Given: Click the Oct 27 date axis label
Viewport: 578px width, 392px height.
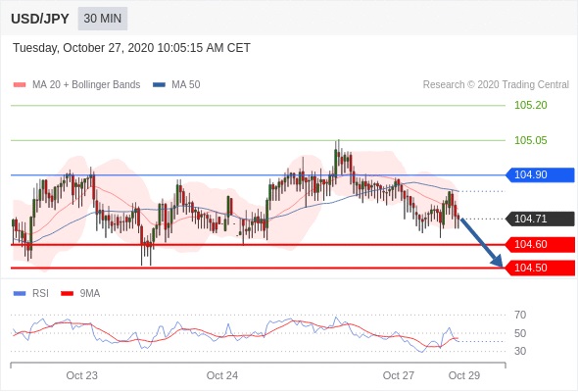Looking at the screenshot, I should tap(399, 375).
